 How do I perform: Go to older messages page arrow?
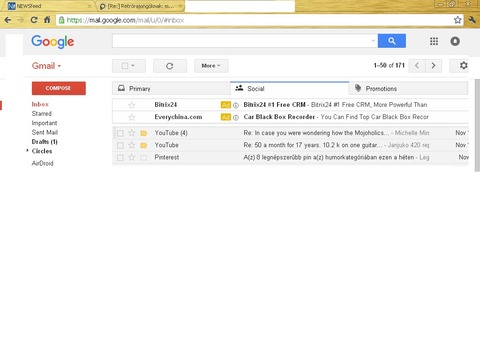(433, 66)
